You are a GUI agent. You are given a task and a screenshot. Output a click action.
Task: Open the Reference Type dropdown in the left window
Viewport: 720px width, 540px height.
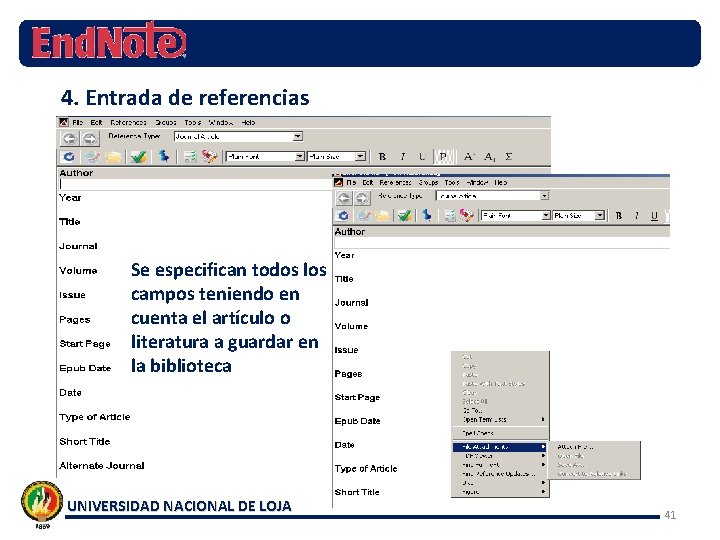[298, 136]
